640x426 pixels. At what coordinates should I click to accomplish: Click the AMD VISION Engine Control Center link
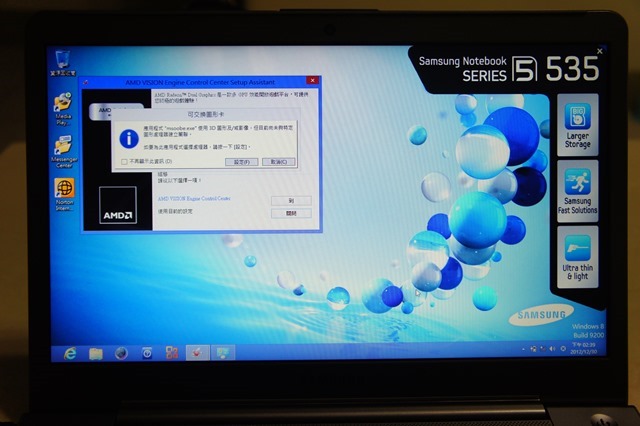click(x=194, y=199)
